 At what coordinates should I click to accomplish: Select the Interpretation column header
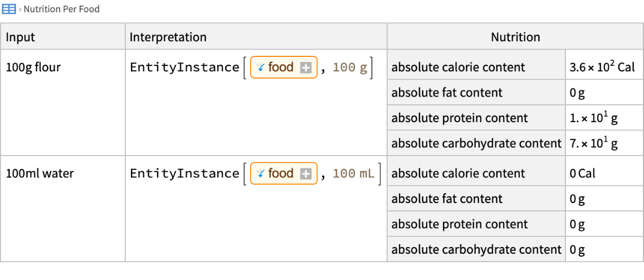tap(168, 37)
